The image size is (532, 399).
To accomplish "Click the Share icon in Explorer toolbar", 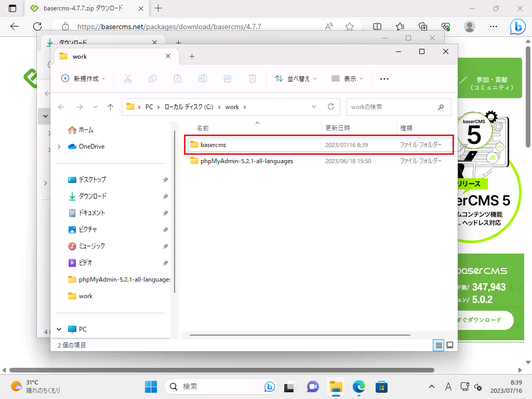I will coord(228,78).
